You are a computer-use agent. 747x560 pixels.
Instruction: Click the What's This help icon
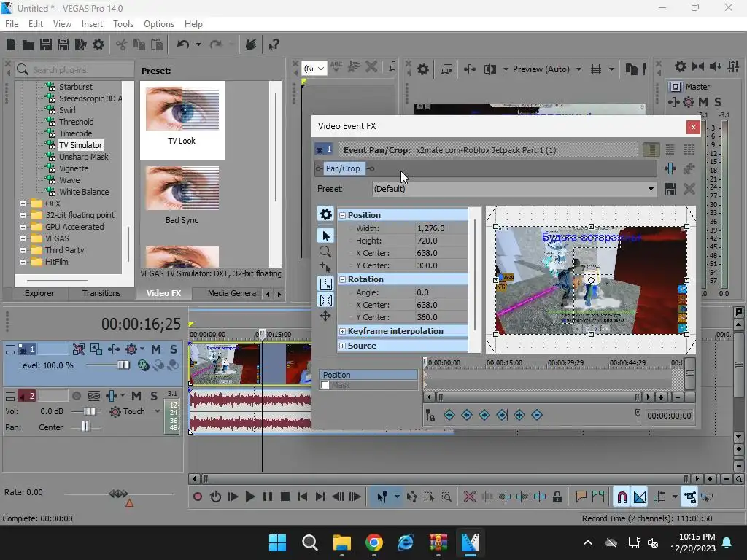click(274, 44)
